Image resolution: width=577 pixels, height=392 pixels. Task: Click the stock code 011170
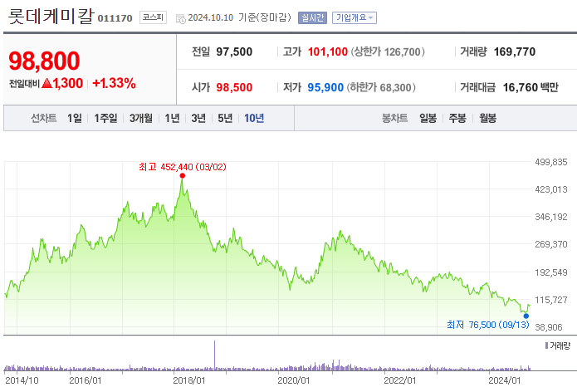[115, 18]
